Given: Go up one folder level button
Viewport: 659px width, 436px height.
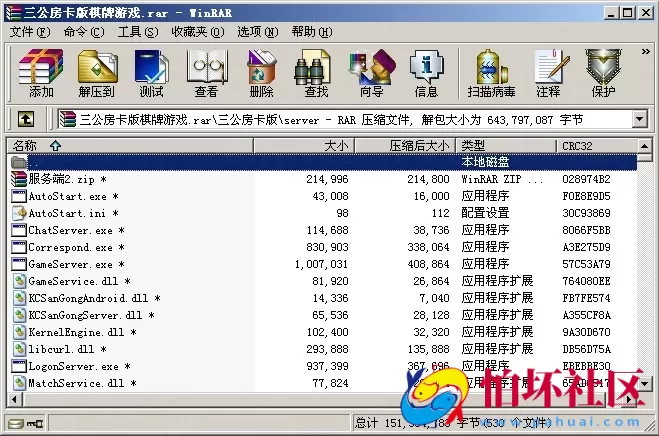Looking at the screenshot, I should [26, 119].
